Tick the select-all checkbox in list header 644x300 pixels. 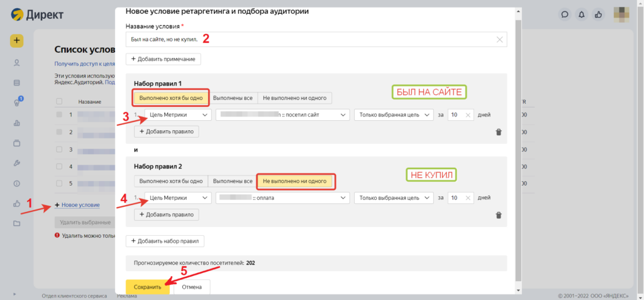tap(59, 101)
